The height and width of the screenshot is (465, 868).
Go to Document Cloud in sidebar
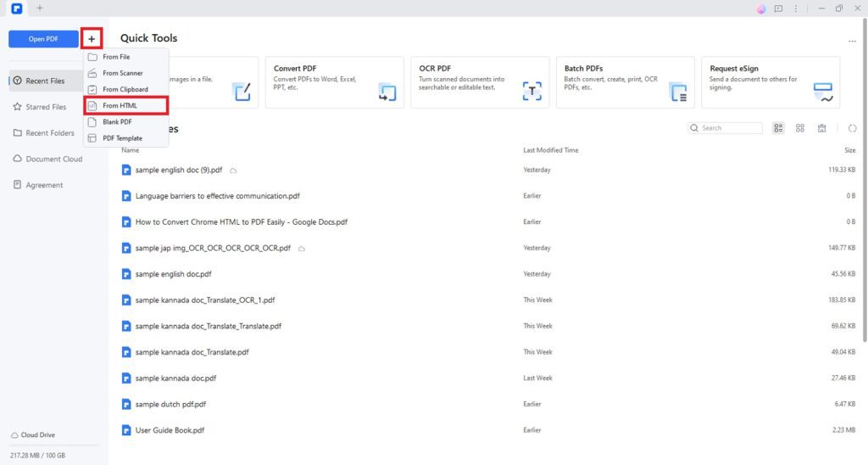point(53,159)
